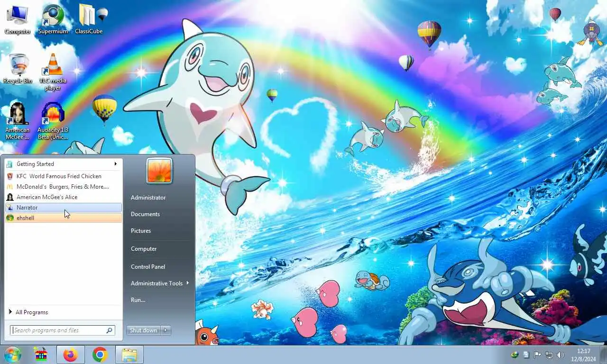Open the Action Center flag icon
The height and width of the screenshot is (364, 607).
(538, 355)
